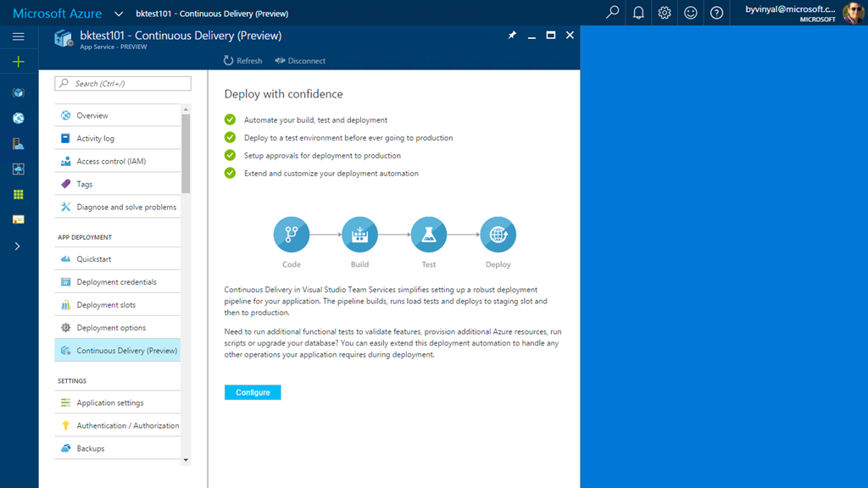Click the Deploy globe pipeline icon
The image size is (868, 488).
pos(498,235)
